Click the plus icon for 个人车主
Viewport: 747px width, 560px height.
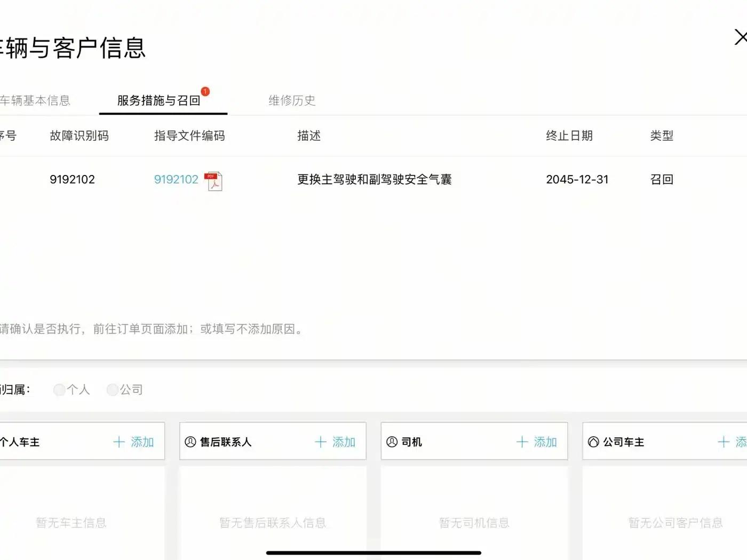pyautogui.click(x=119, y=442)
